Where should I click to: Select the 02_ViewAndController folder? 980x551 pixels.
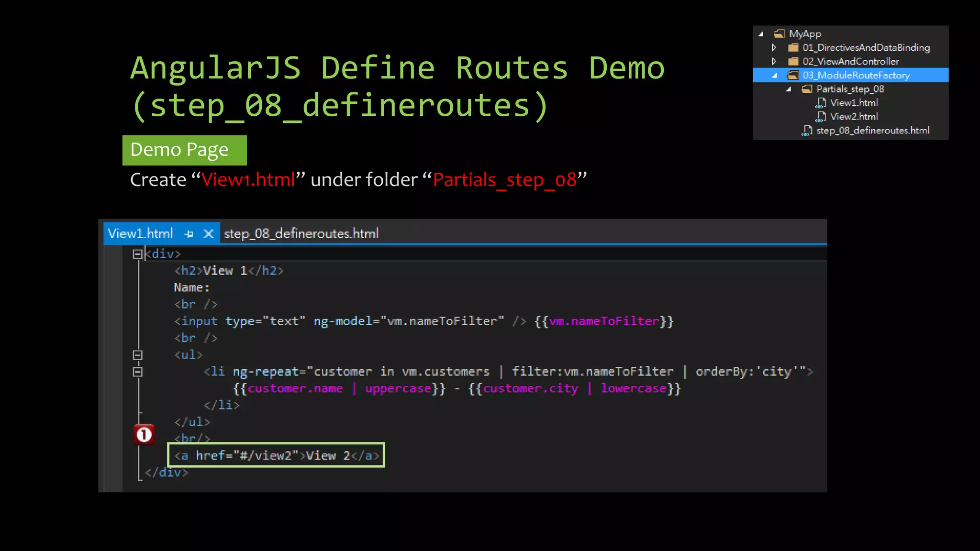click(x=851, y=61)
